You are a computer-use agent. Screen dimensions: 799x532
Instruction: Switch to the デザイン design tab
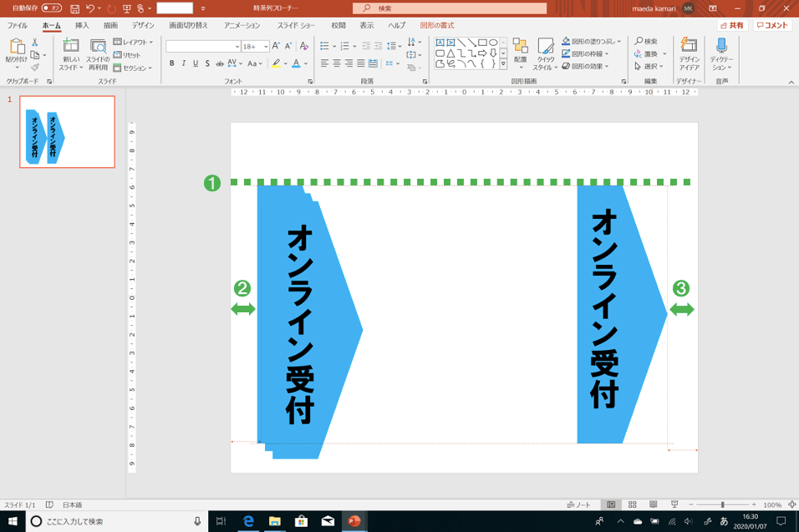[x=143, y=25]
